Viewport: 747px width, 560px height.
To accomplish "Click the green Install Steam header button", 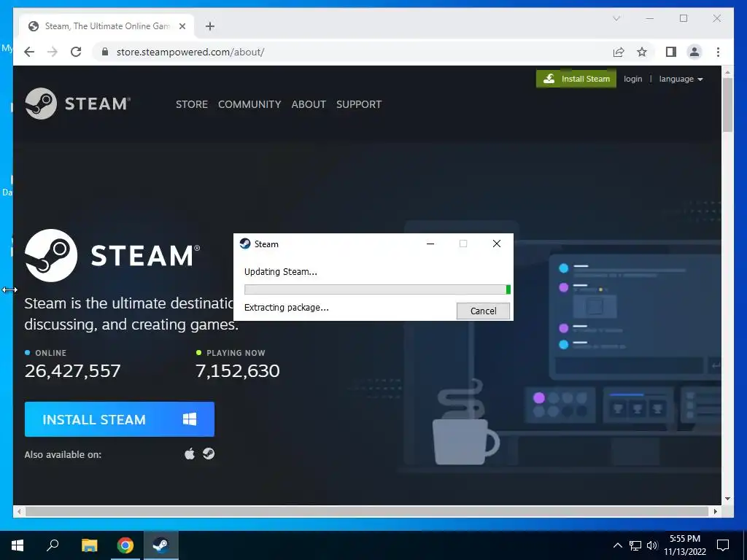I will tap(576, 79).
